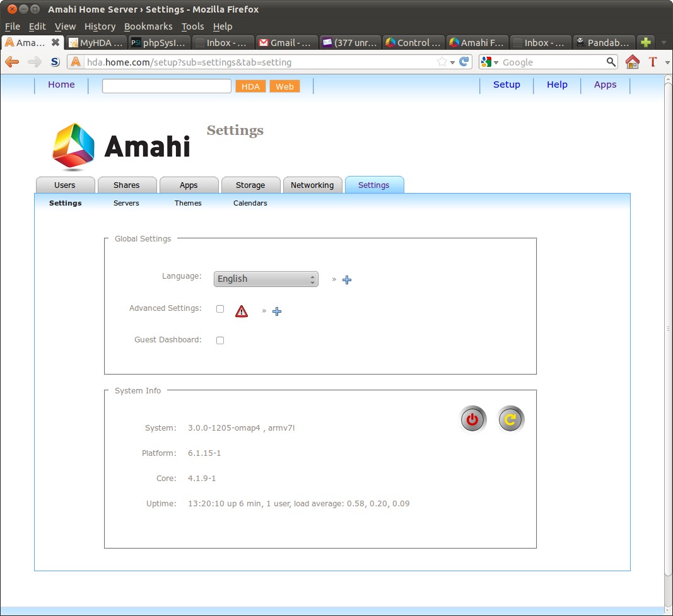Screen dimensions: 673x616
Task: Click the red shutdown power icon
Action: point(472,419)
